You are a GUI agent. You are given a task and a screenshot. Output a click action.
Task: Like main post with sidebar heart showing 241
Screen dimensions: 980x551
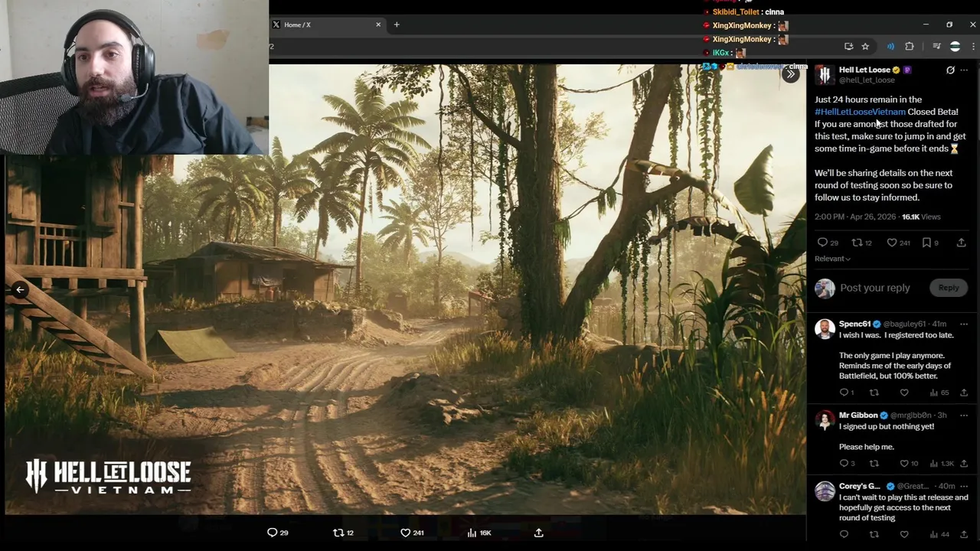[x=898, y=243]
